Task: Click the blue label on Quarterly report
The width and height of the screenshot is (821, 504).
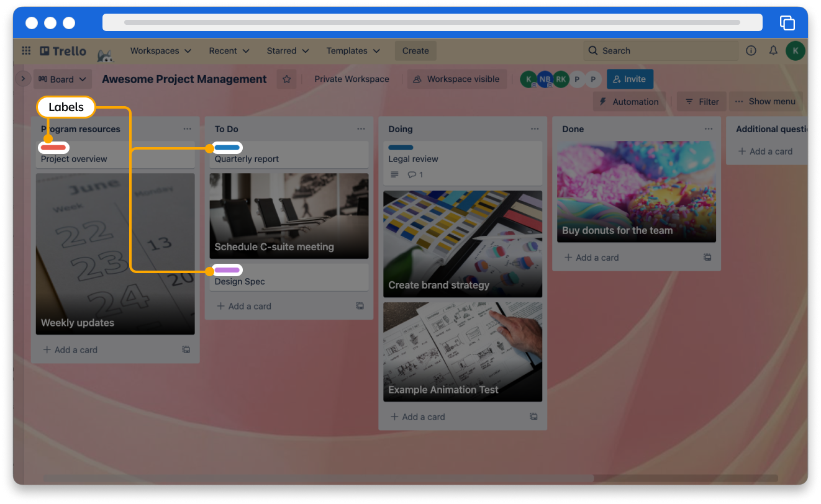Action: 227,148
